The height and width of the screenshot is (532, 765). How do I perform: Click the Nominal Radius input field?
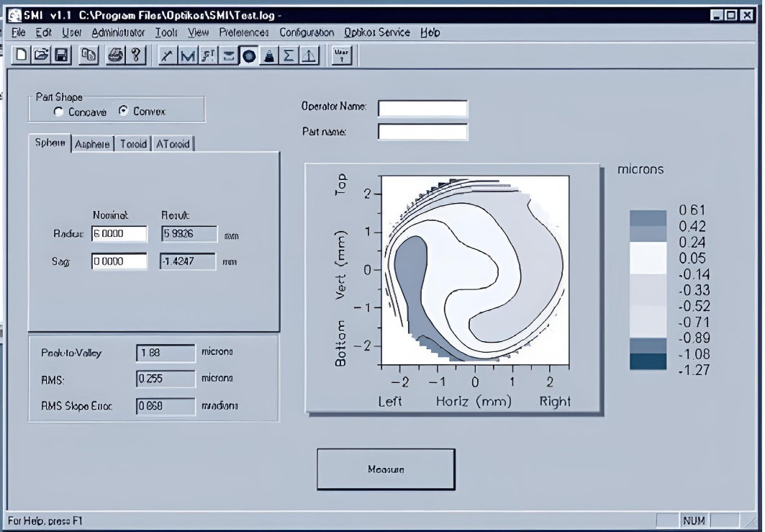coord(119,234)
